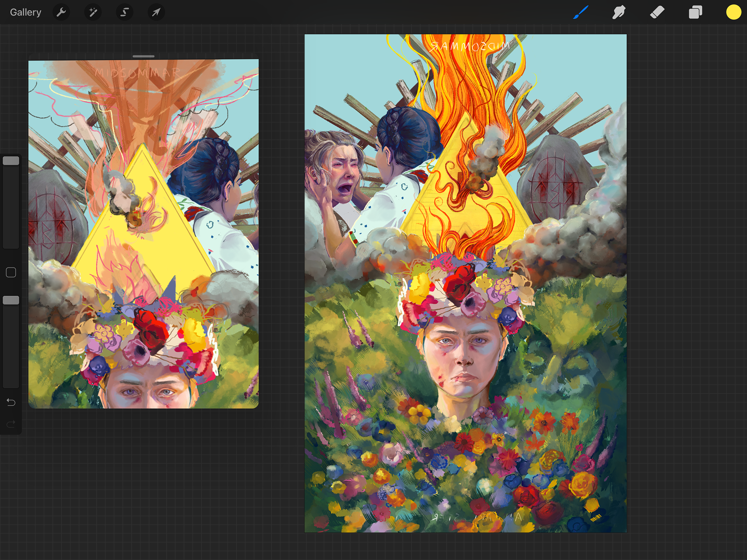Click the brush size slider handle

11,161
